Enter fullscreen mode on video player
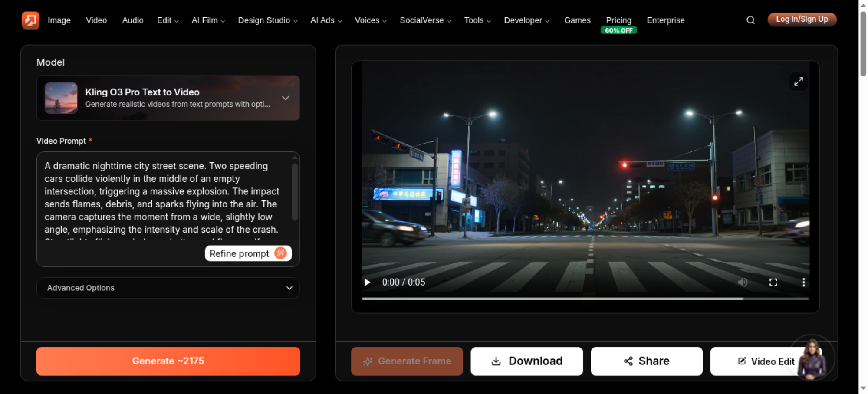Screen dimensions: 868x394 click(x=773, y=282)
